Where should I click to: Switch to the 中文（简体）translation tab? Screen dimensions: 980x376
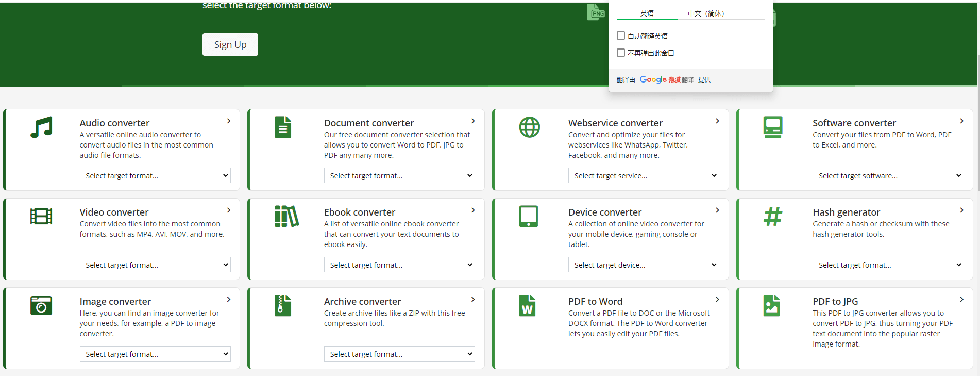click(x=706, y=13)
